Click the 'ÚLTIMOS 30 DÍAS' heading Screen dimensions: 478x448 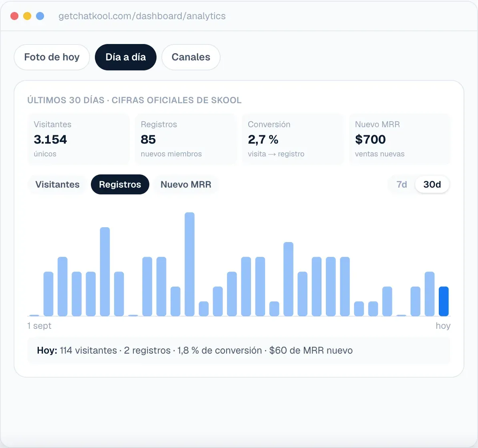(x=135, y=100)
